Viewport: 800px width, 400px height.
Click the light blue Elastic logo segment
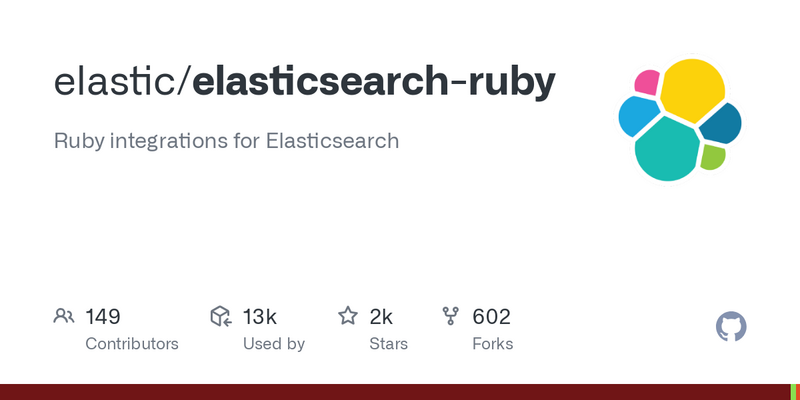click(638, 116)
